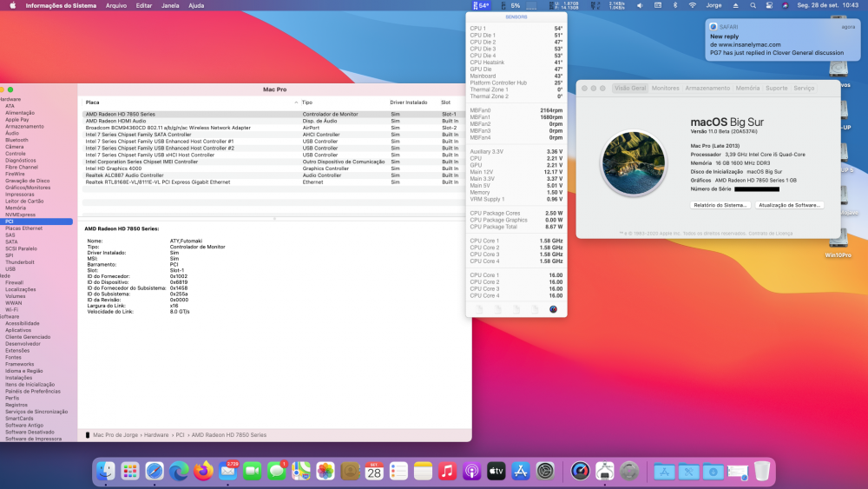
Task: Launch Safari from the Dock
Action: (155, 472)
